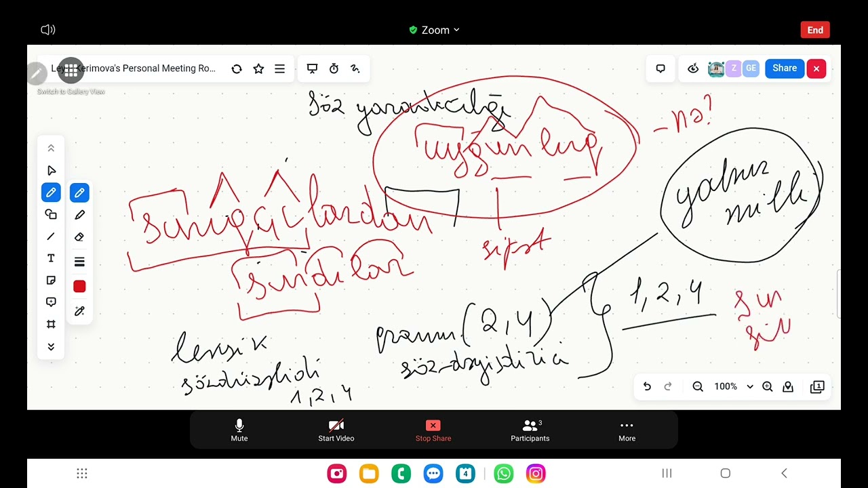868x488 pixels.
Task: Click the laser pointer scribble icon
Action: pos(355,68)
